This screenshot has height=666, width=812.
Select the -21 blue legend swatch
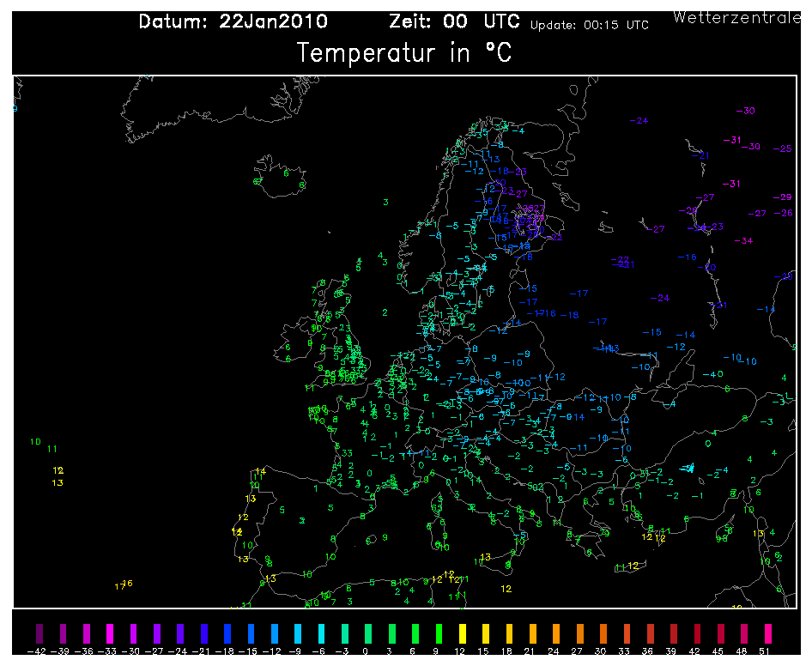pyautogui.click(x=203, y=634)
